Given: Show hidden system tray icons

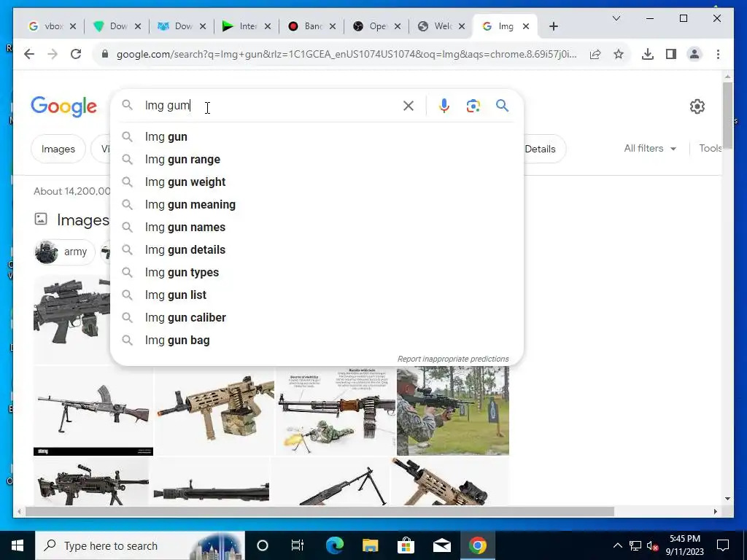Looking at the screenshot, I should pos(617,545).
